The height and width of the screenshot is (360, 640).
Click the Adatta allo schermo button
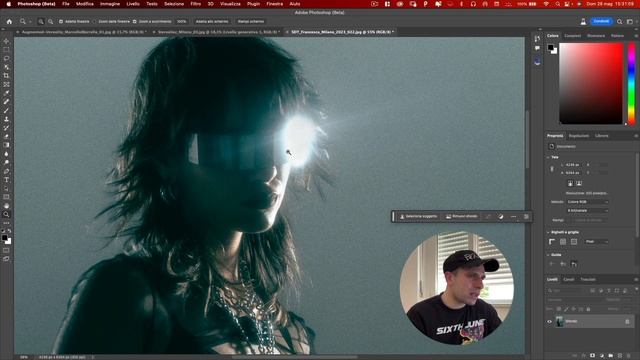[212, 22]
